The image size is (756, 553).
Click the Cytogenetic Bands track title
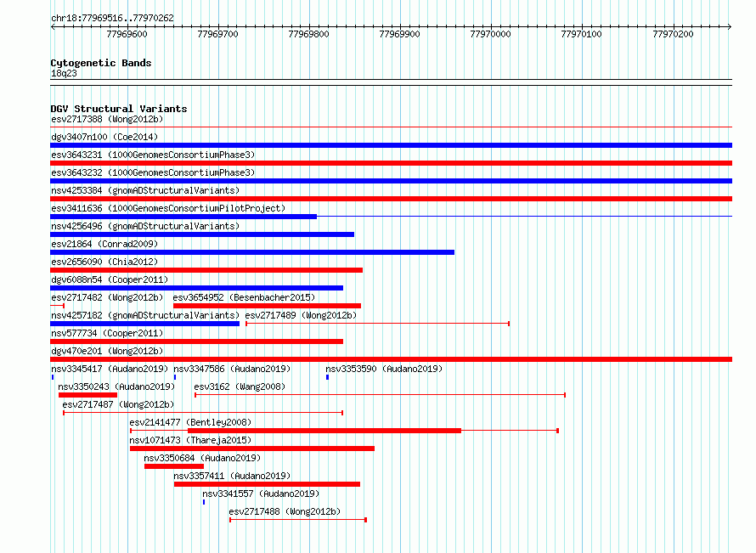click(101, 63)
